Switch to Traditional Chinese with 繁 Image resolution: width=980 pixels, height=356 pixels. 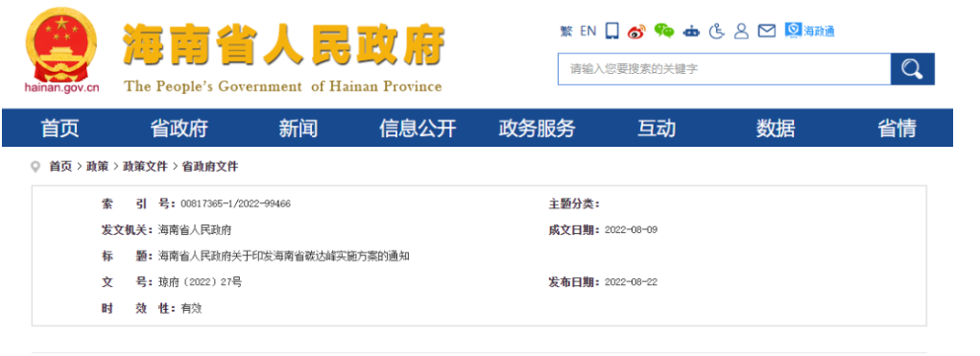tap(566, 31)
